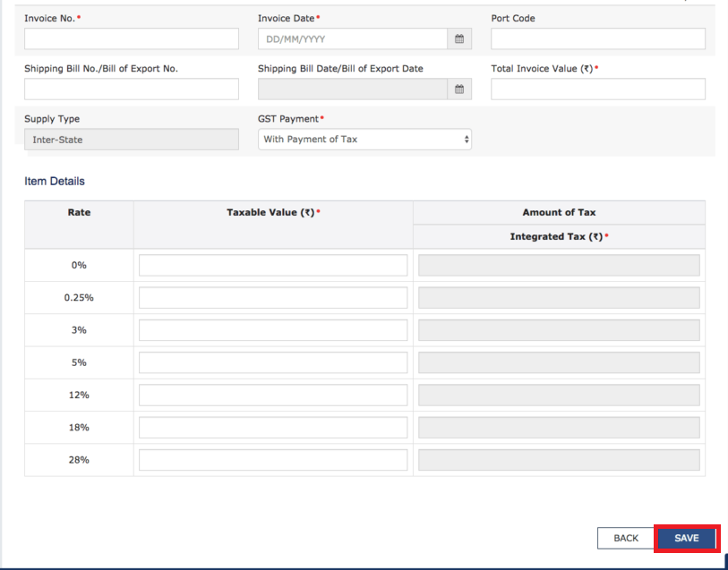Open the GST Payment dropdown
The image size is (728, 570).
[x=364, y=139]
